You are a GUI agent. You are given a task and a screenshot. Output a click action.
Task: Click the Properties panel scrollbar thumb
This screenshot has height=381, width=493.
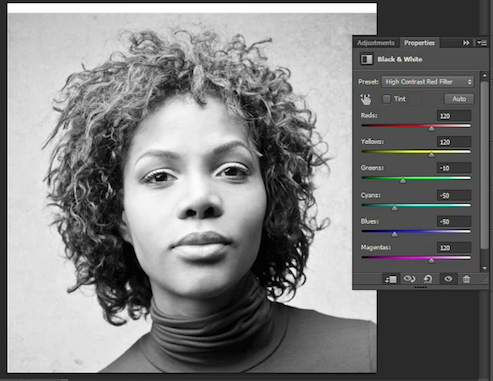(x=484, y=165)
